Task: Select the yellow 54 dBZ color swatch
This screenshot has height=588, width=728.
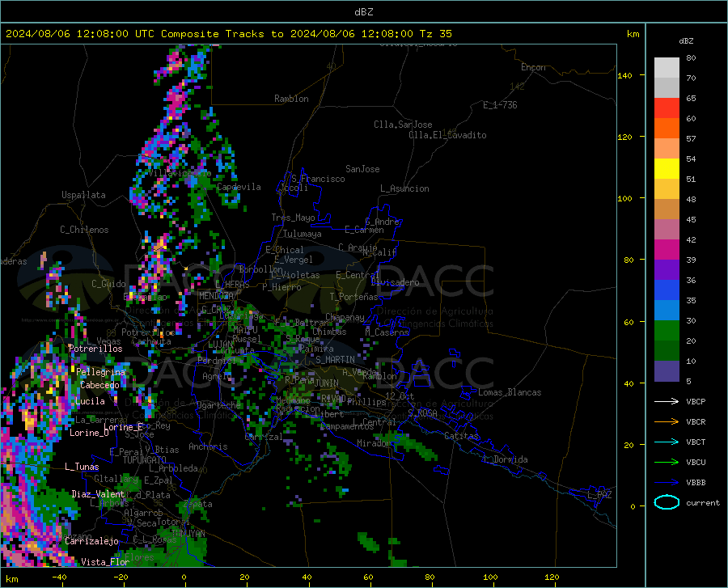Action: click(x=667, y=169)
